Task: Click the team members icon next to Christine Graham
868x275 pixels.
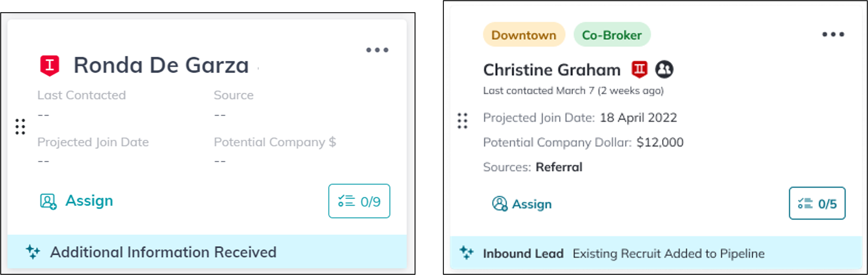Action: point(664,69)
